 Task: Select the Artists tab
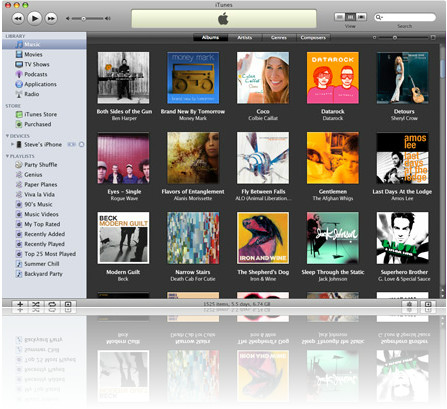[x=245, y=38]
